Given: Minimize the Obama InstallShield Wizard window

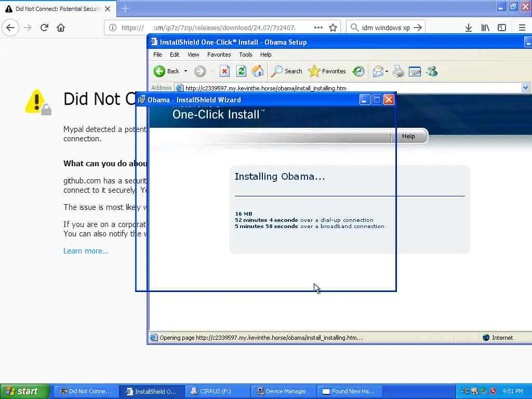Looking at the screenshot, I should point(364,100).
